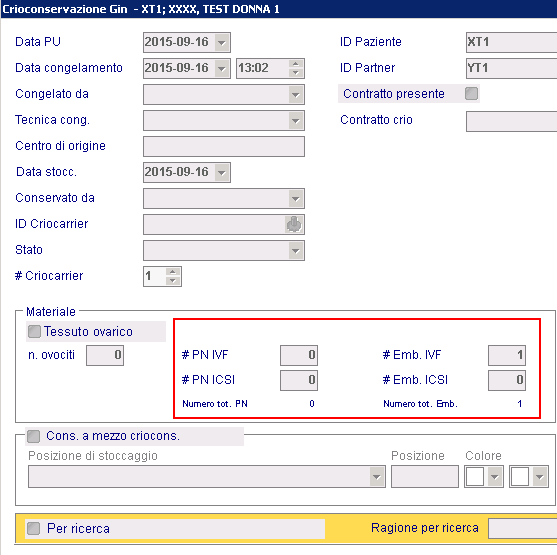
Task: Click the Ragione per ricerca field
Action: [523, 529]
